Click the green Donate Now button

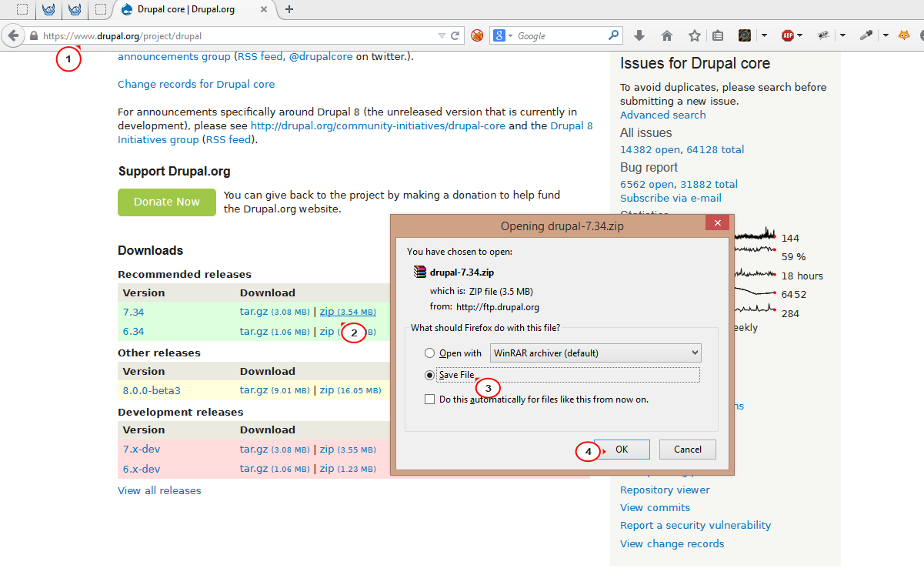[x=167, y=202]
